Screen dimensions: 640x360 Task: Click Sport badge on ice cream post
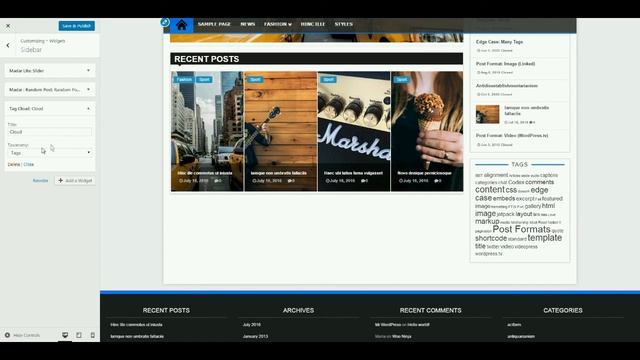click(x=402, y=80)
